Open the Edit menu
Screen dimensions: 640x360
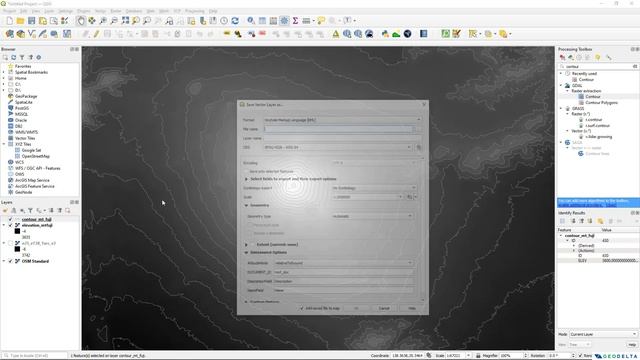tap(24, 11)
